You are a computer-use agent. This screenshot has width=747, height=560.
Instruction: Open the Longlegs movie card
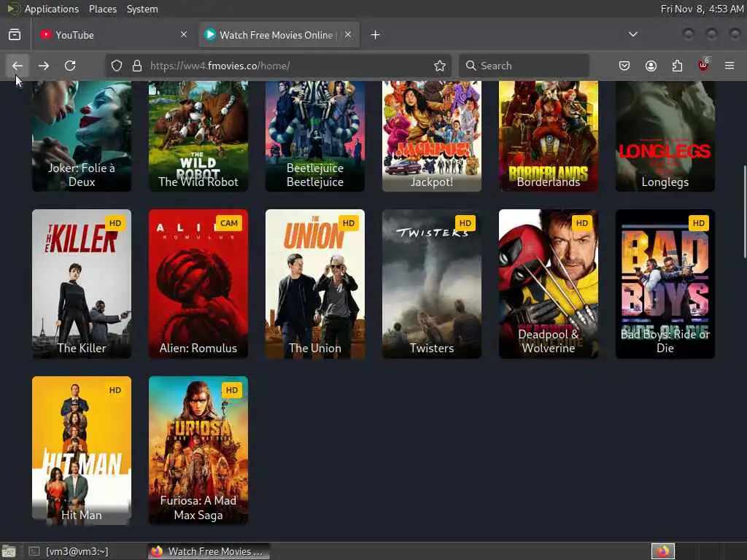point(665,136)
